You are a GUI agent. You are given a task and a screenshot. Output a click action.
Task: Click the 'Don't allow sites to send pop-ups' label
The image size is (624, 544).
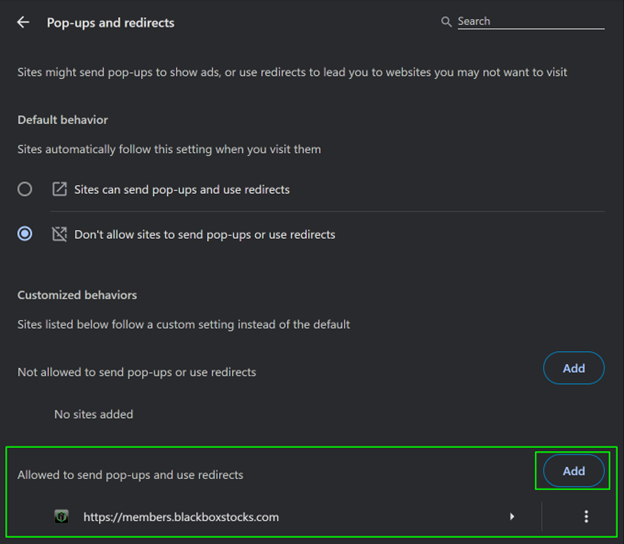tap(204, 234)
